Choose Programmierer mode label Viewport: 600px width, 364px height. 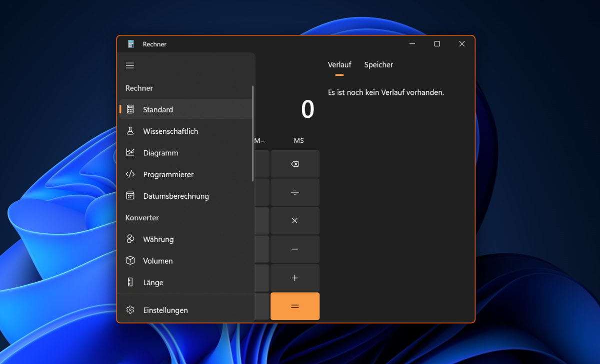(168, 174)
